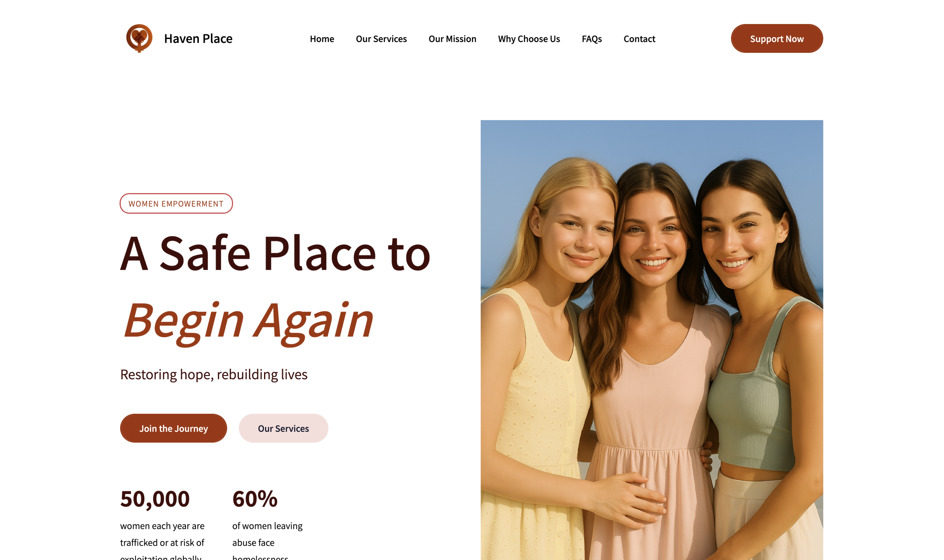Viewport: 944px width, 560px height.
Task: Click the hero photo of three women
Action: pyautogui.click(x=651, y=340)
